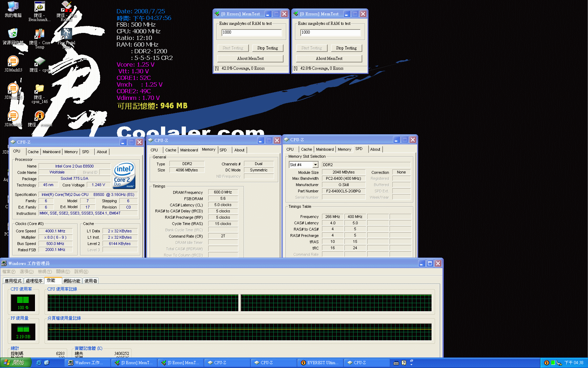588x368 pixels.
Task: Click the CPU usage history graph
Action: click(x=239, y=303)
